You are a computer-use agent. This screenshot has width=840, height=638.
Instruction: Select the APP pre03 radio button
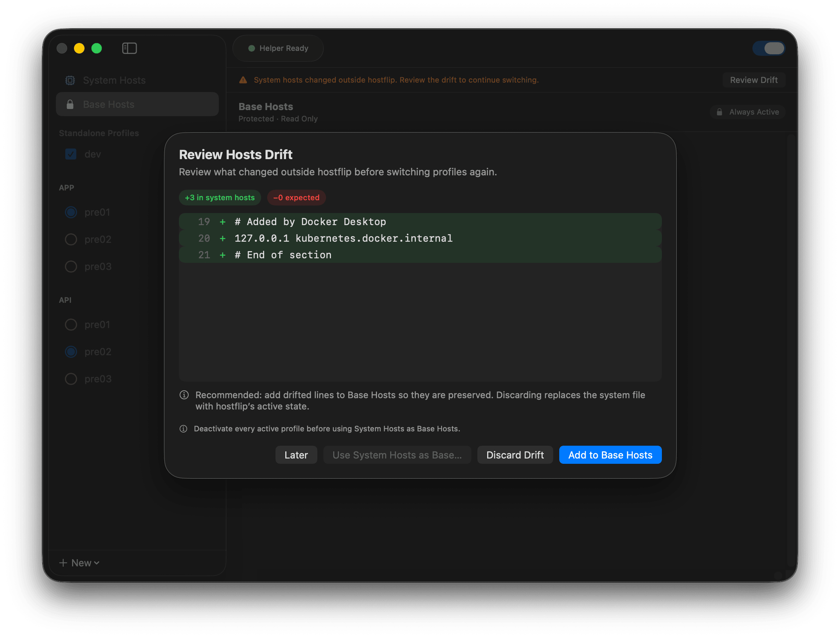[71, 267]
